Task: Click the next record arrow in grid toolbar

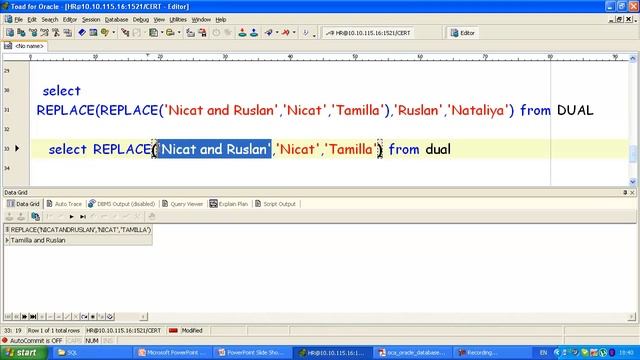Action: coord(71,217)
